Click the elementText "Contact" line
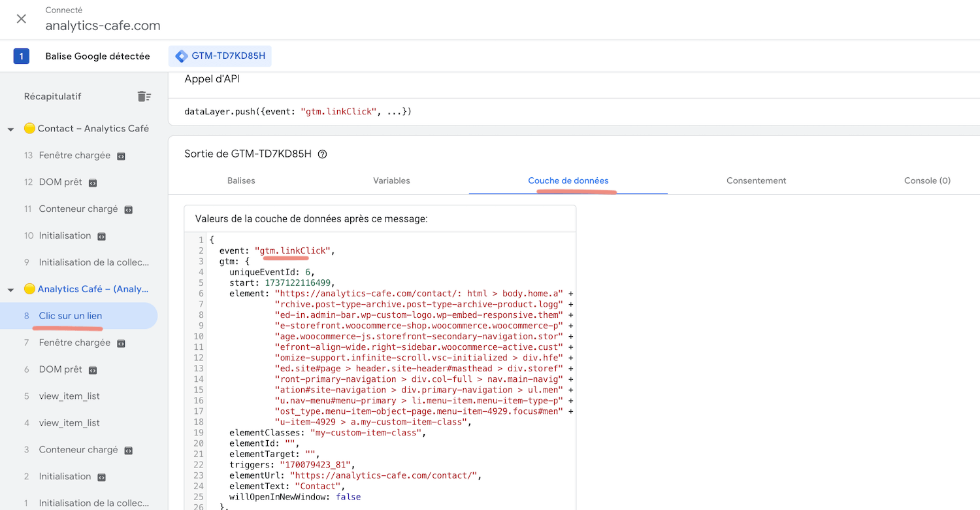 (x=287, y=486)
